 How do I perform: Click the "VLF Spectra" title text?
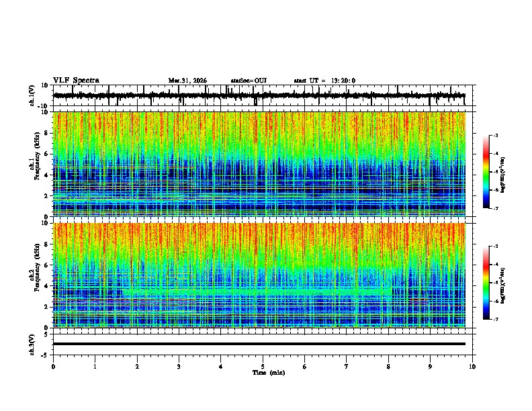(76, 81)
